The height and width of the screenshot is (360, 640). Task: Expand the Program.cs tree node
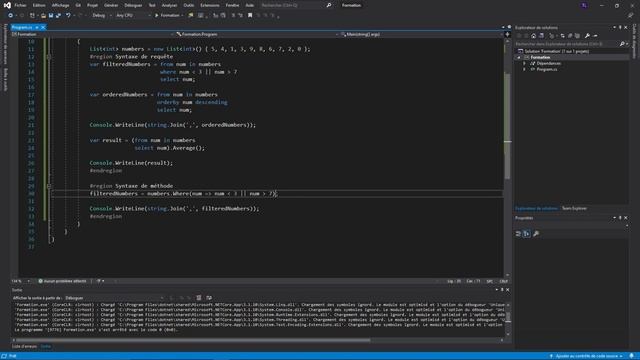point(524,70)
